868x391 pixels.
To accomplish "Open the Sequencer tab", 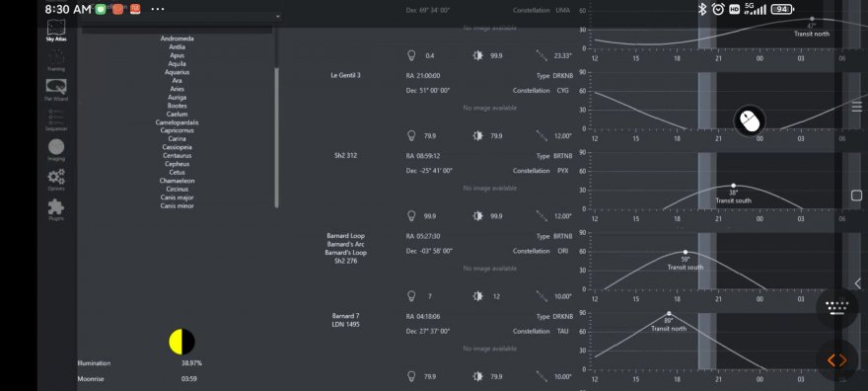I will point(56,119).
